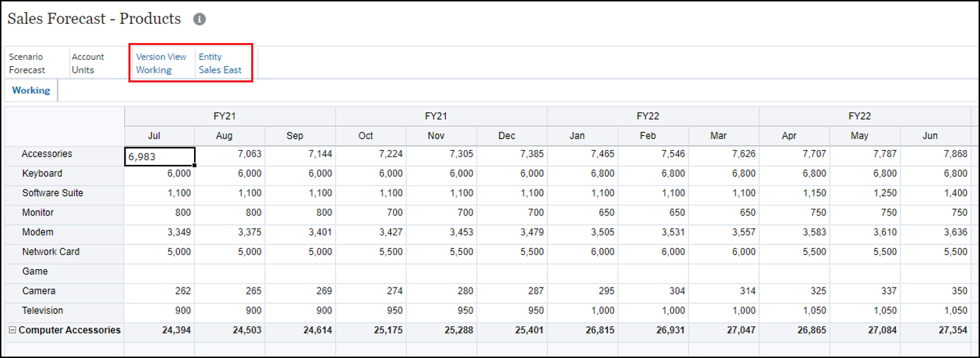This screenshot has height=358, width=980.
Task: Select the Jul column header
Action: [x=159, y=136]
